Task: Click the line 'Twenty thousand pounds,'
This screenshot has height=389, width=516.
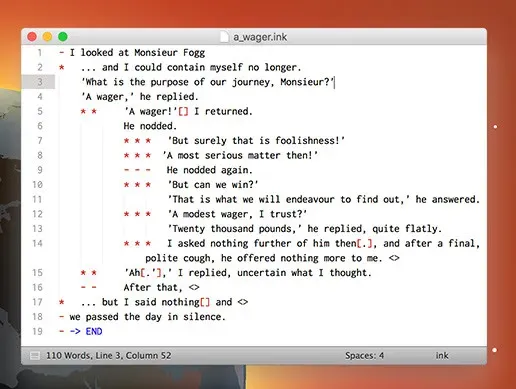Action: coord(305,229)
